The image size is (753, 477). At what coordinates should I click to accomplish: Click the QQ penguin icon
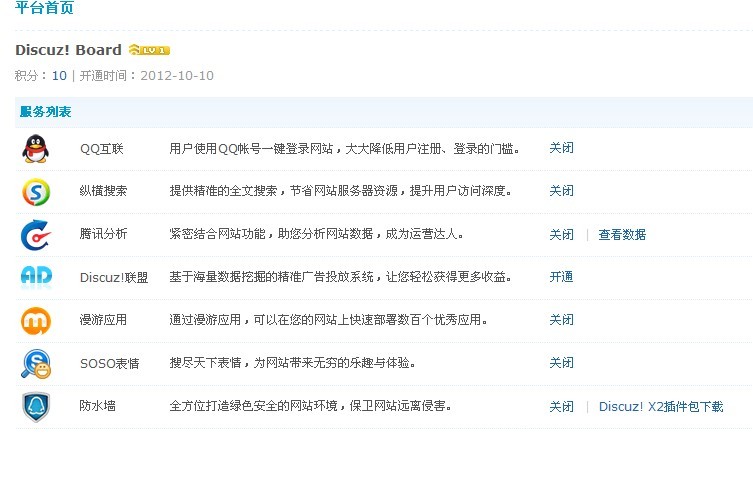click(x=36, y=148)
